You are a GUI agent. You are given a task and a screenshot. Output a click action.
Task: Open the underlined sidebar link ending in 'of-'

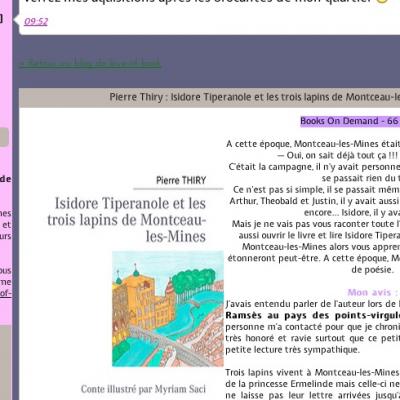click(6, 293)
